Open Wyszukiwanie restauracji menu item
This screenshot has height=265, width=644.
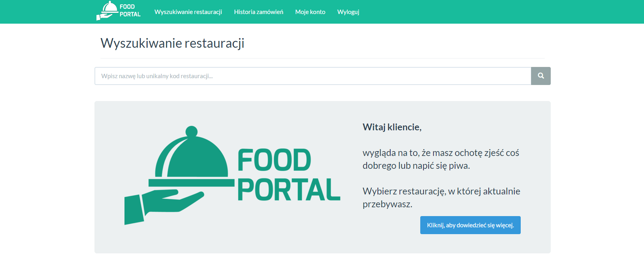(x=188, y=12)
